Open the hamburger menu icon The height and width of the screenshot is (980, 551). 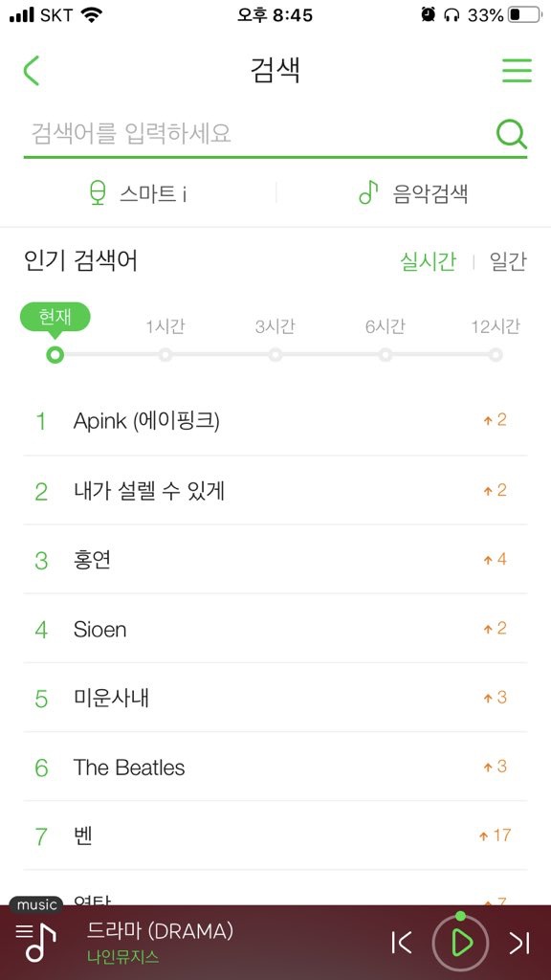point(517,71)
